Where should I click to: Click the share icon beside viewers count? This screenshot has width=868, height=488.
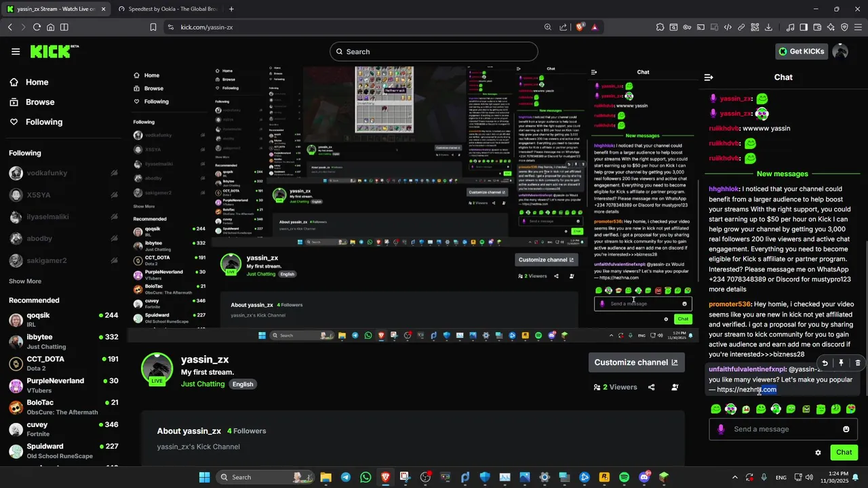[x=652, y=388]
